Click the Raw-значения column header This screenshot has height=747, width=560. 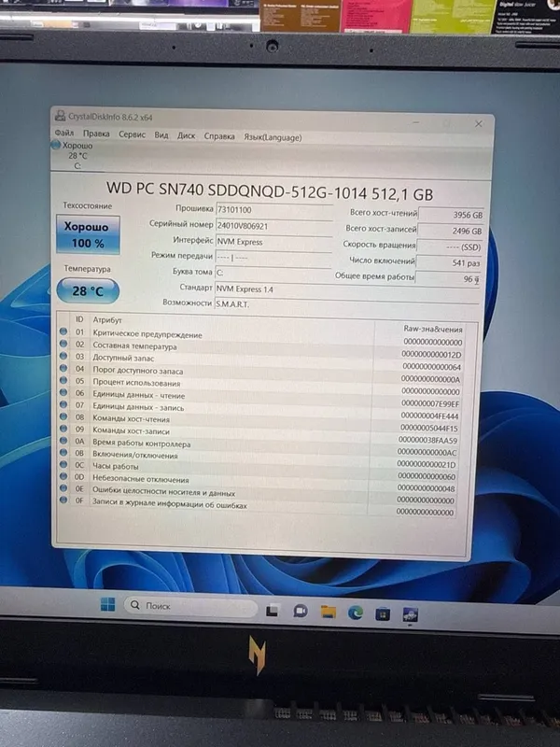pyautogui.click(x=433, y=330)
